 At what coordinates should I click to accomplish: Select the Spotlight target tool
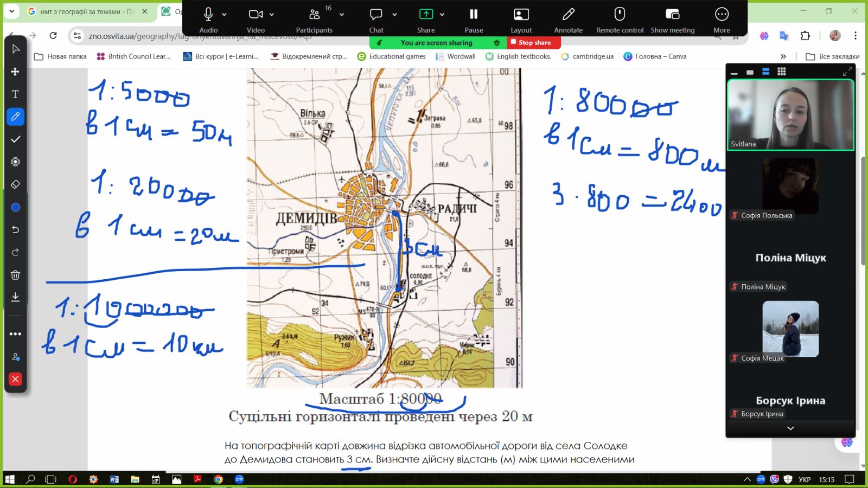(x=15, y=162)
